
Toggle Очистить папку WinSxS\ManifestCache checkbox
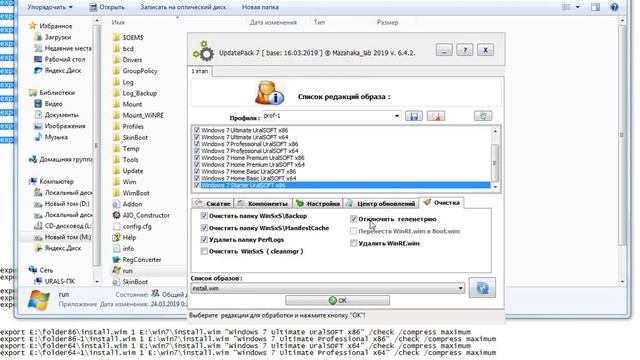tap(204, 228)
